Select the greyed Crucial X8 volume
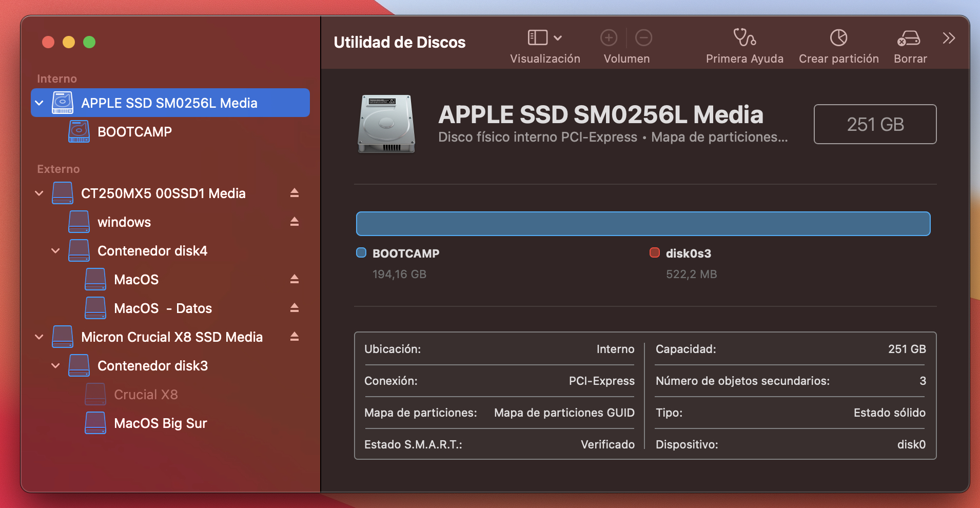This screenshot has height=508, width=980. 170,394
